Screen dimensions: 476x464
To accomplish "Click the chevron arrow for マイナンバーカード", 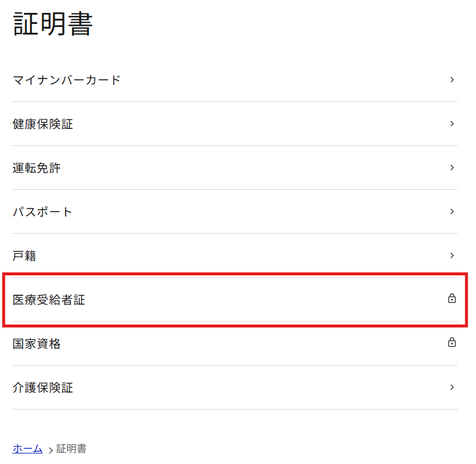I will [x=452, y=80].
